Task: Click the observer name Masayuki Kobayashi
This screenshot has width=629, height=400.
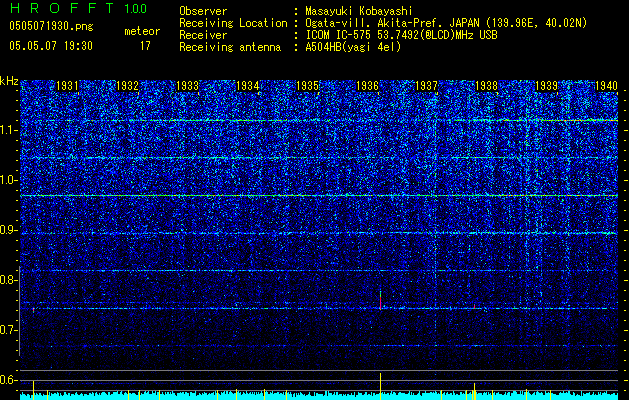Action: pos(359,11)
